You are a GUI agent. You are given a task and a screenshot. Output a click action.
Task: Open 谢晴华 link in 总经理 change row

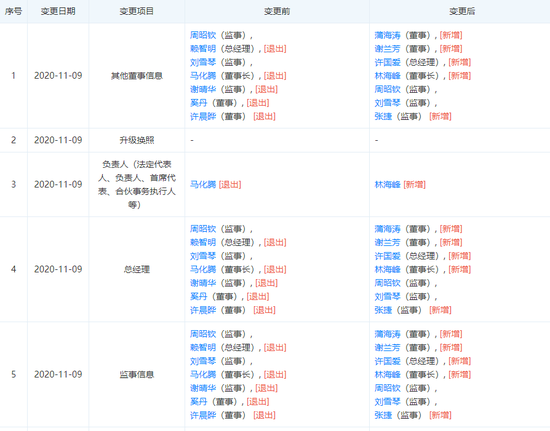[x=203, y=283]
